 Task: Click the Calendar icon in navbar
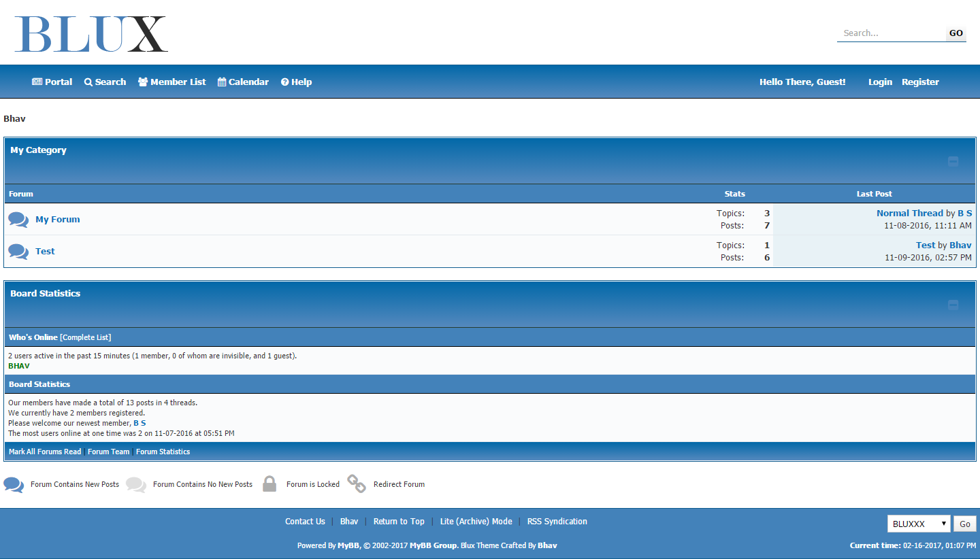tap(222, 82)
